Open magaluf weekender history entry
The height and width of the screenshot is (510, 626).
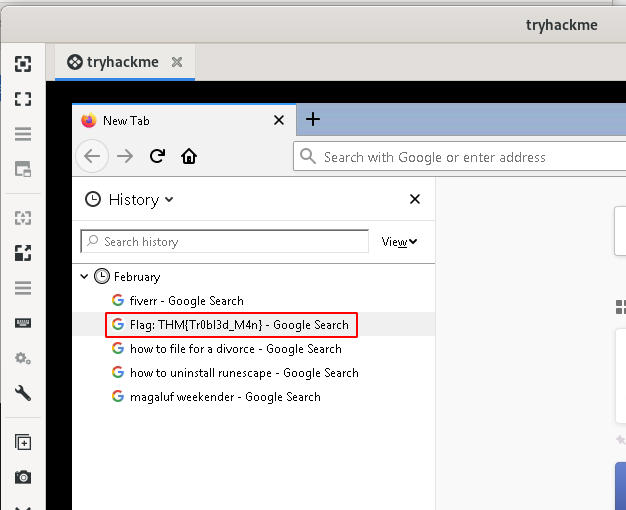225,397
